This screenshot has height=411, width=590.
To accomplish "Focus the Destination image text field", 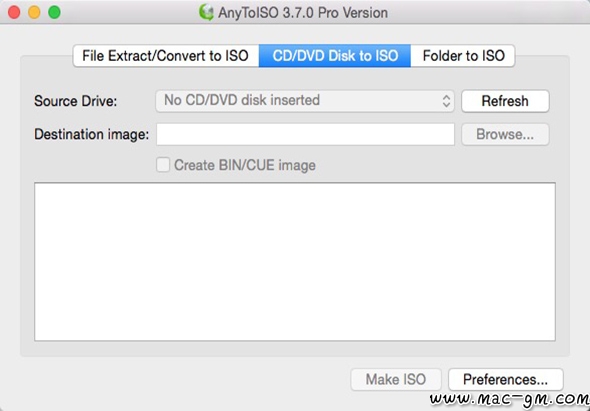I will (306, 134).
